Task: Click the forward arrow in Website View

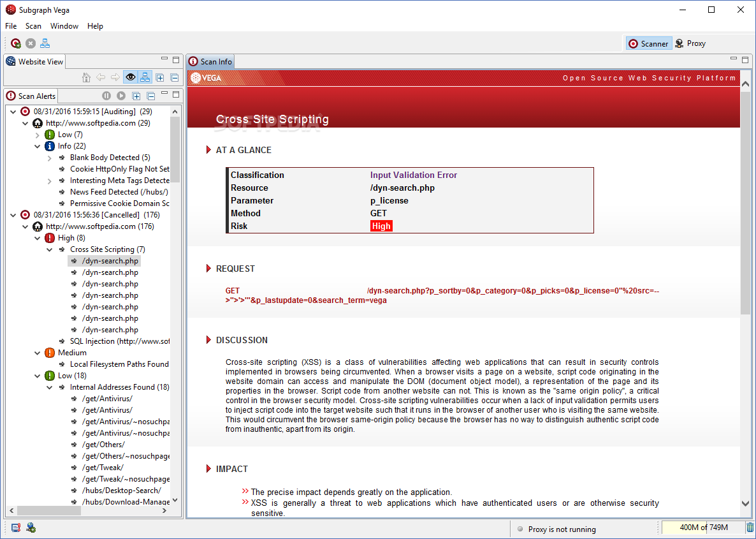Action: [x=115, y=77]
